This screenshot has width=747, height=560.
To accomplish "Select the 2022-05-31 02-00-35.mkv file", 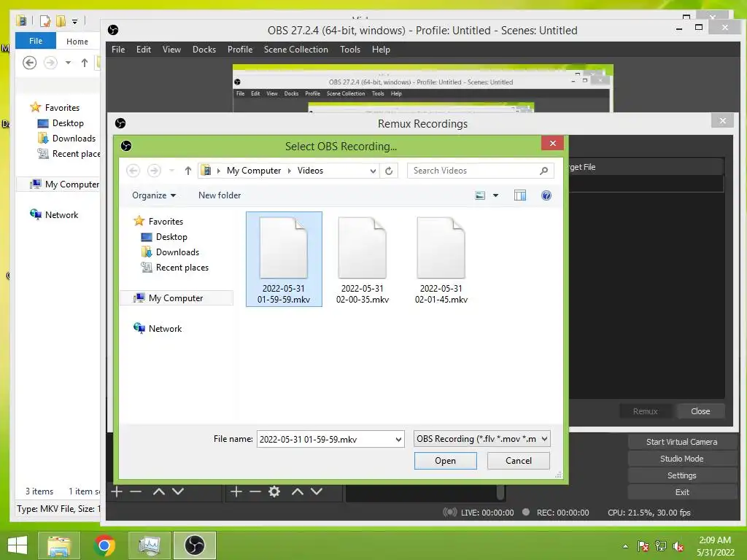I will pos(363,259).
